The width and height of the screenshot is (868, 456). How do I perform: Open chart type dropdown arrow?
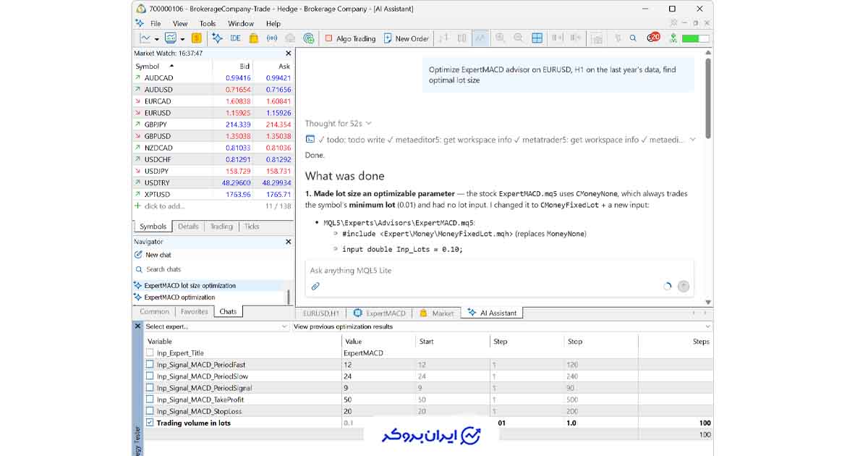[x=157, y=38]
